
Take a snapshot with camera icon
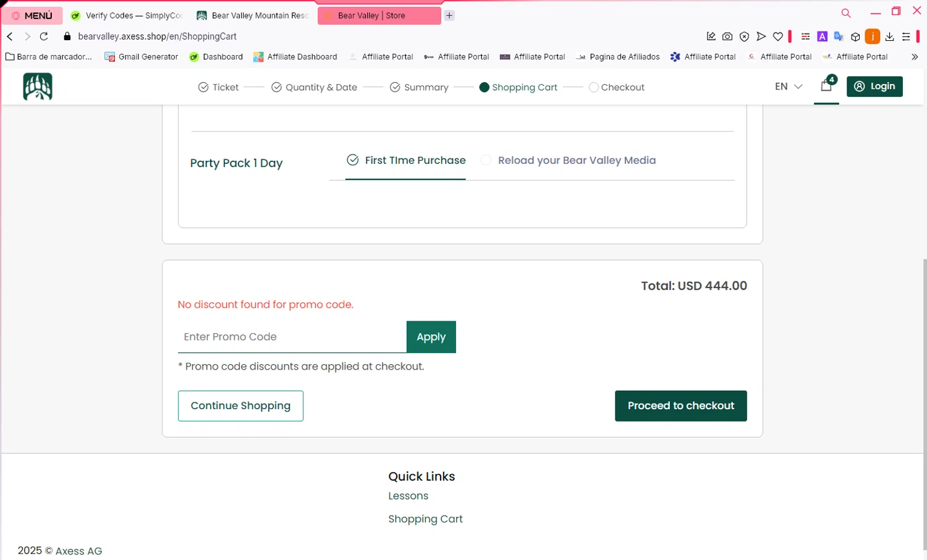pyautogui.click(x=727, y=36)
